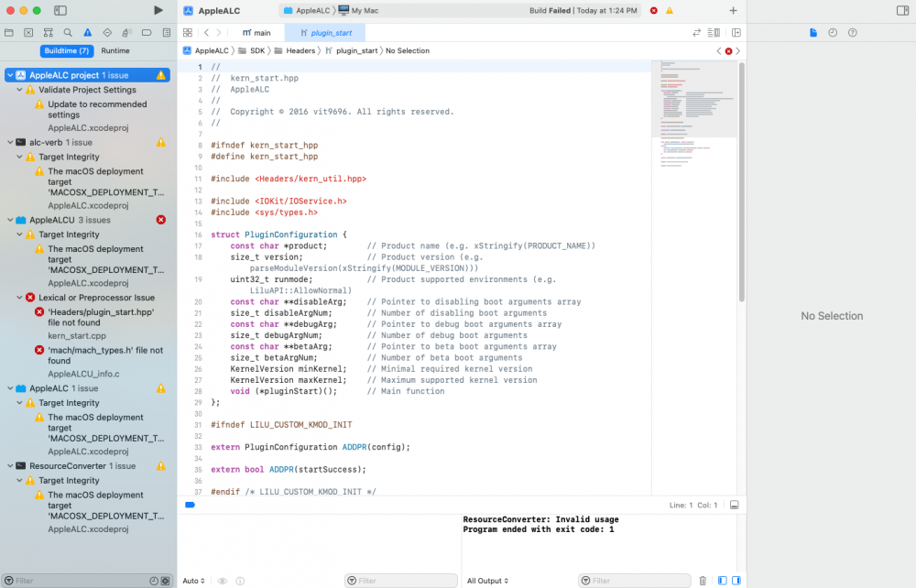Select 'Update to recommended settings' issue
Viewport: 916px width, 588px height.
[x=97, y=109]
